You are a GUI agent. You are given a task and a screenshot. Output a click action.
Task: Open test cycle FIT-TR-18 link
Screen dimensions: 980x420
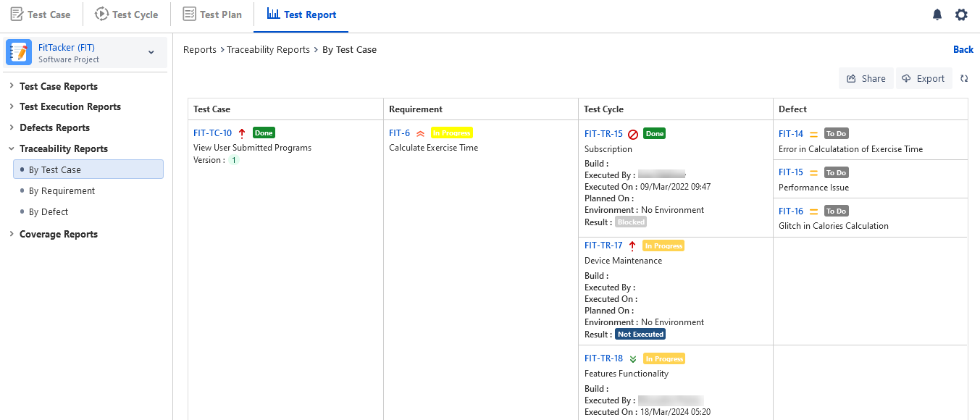point(603,358)
